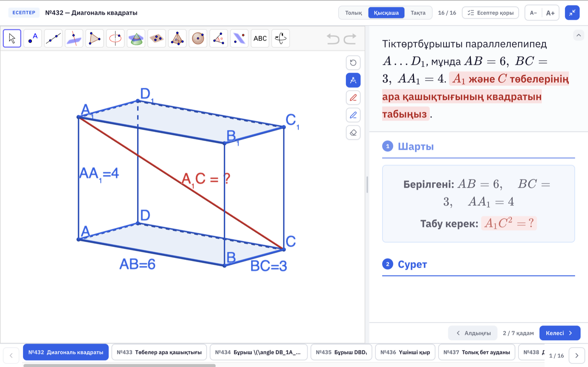
Task: Undo the last construction step
Action: coord(333,39)
